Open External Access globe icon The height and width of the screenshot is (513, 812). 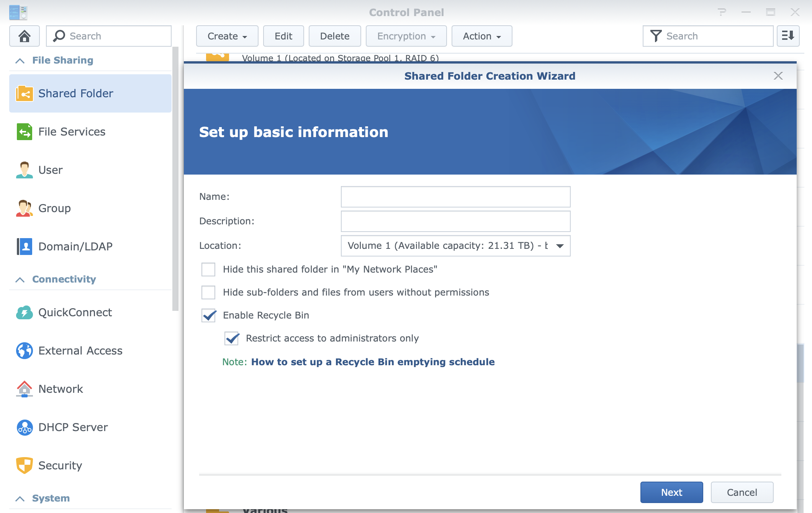pyautogui.click(x=25, y=351)
